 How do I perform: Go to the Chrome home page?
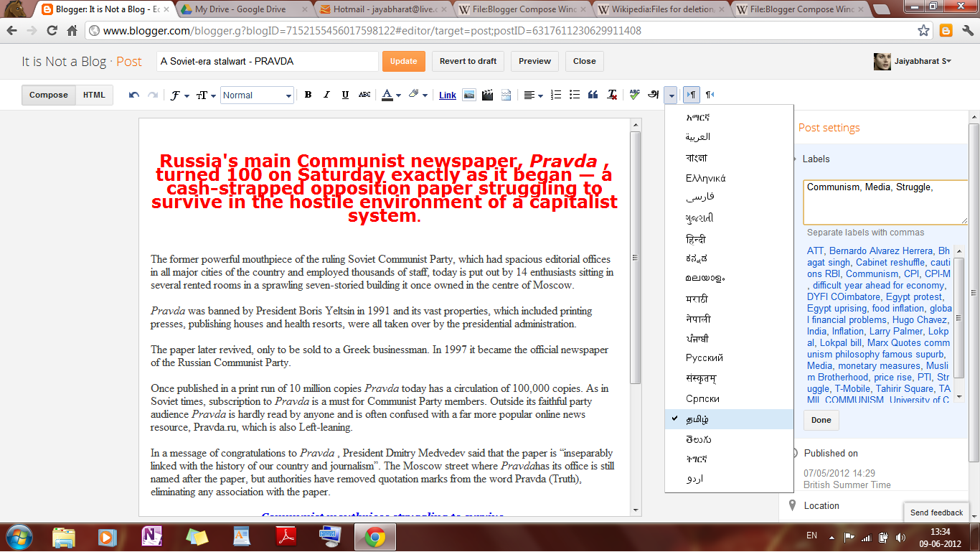[x=72, y=31]
